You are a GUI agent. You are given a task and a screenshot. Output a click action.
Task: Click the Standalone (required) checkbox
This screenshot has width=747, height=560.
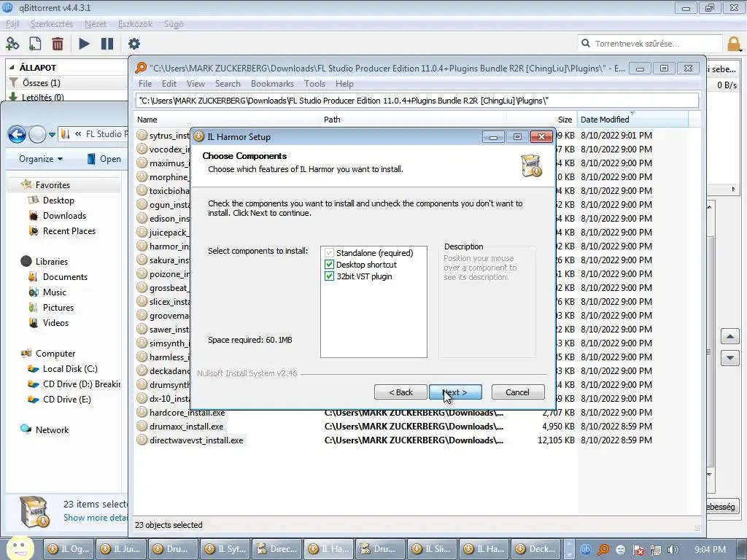(x=329, y=253)
